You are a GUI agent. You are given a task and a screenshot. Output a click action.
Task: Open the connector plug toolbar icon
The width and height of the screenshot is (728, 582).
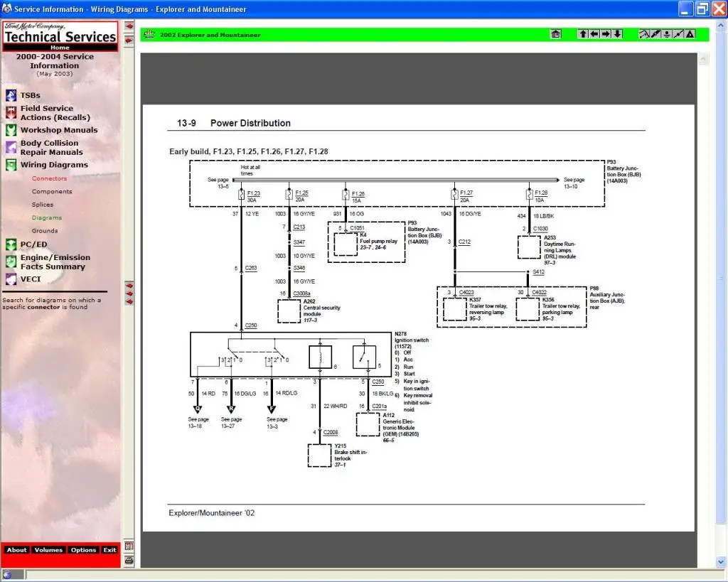click(655, 34)
